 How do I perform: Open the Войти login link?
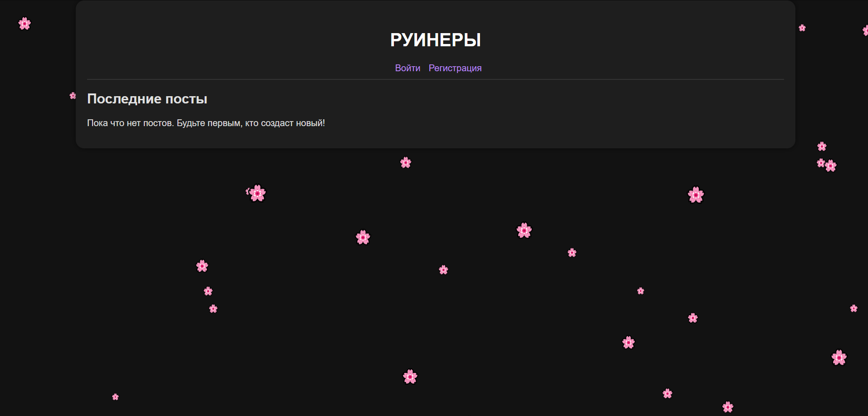(x=407, y=68)
